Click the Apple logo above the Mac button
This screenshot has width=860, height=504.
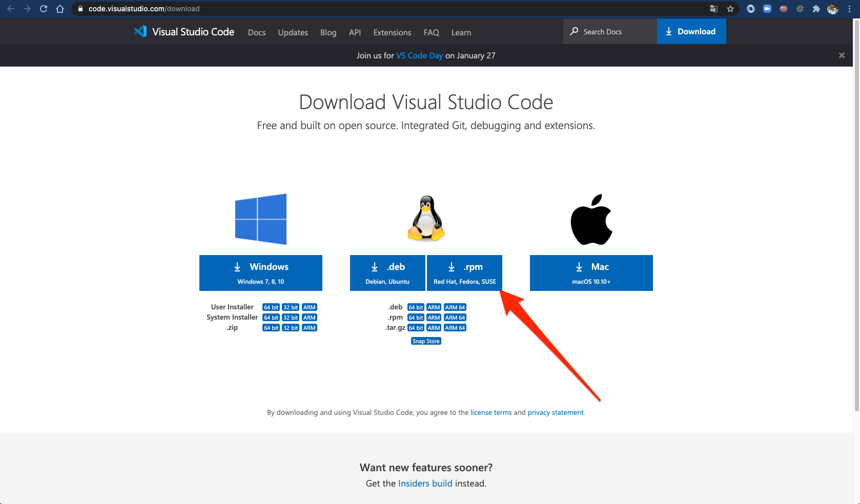591,219
